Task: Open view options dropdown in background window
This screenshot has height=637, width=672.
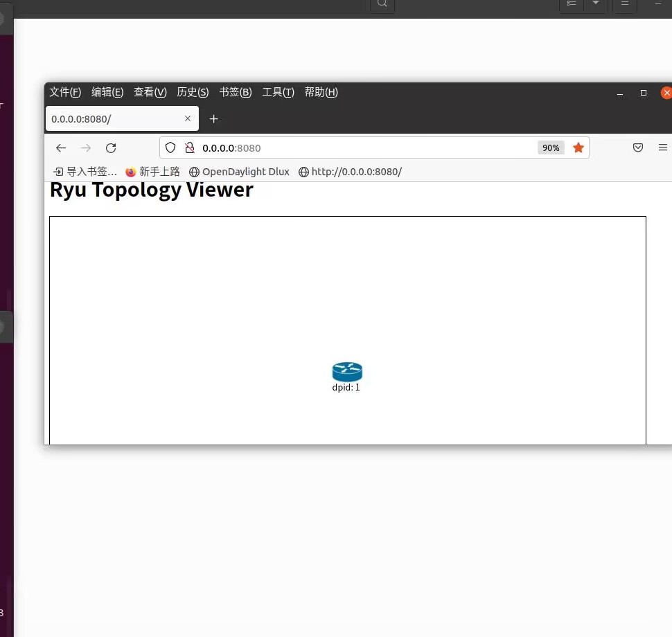Action: point(596,4)
